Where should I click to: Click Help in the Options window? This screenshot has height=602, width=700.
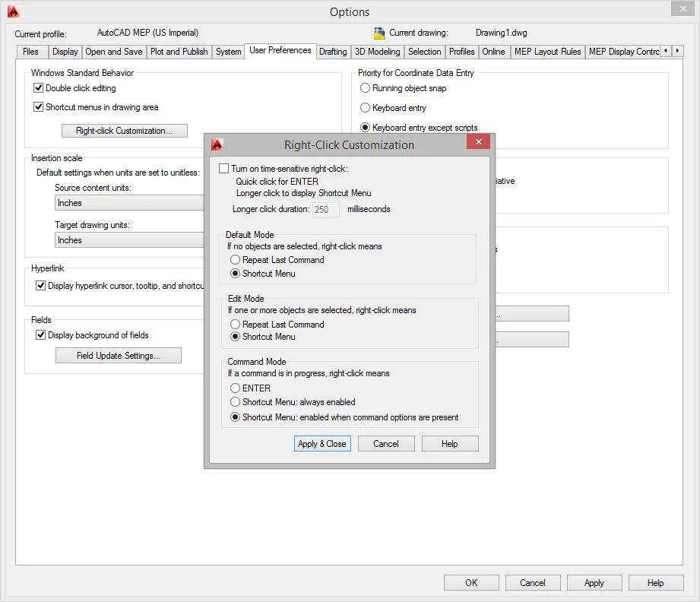point(656,583)
